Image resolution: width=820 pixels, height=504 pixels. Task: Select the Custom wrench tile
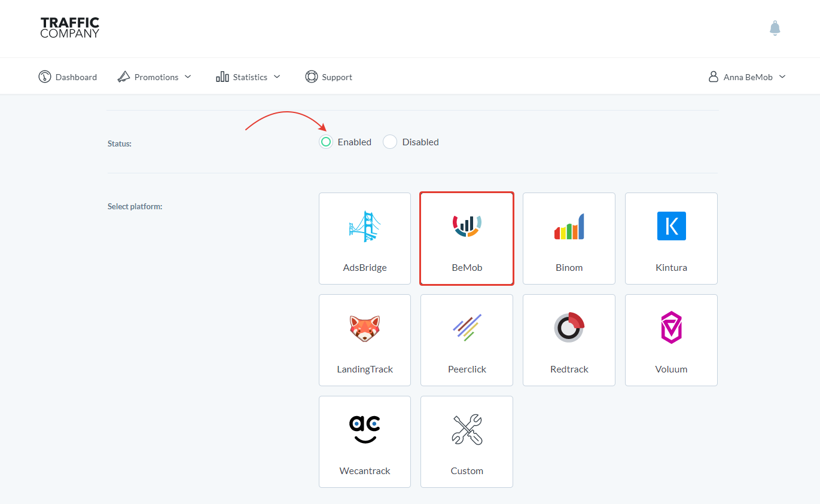point(467,442)
